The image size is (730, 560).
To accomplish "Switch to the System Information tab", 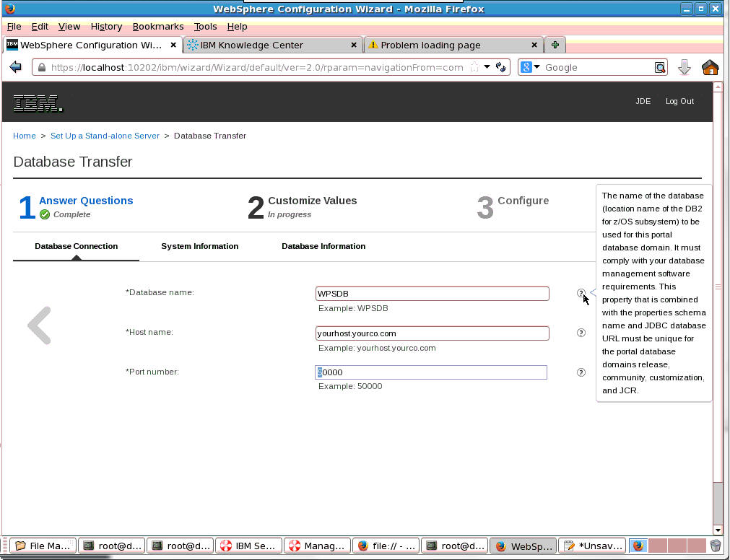I will click(199, 246).
